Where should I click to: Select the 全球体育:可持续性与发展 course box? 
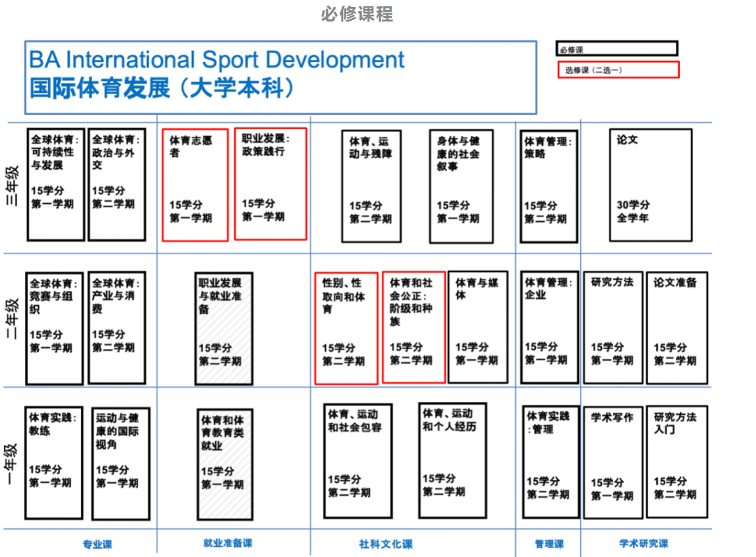(x=56, y=184)
